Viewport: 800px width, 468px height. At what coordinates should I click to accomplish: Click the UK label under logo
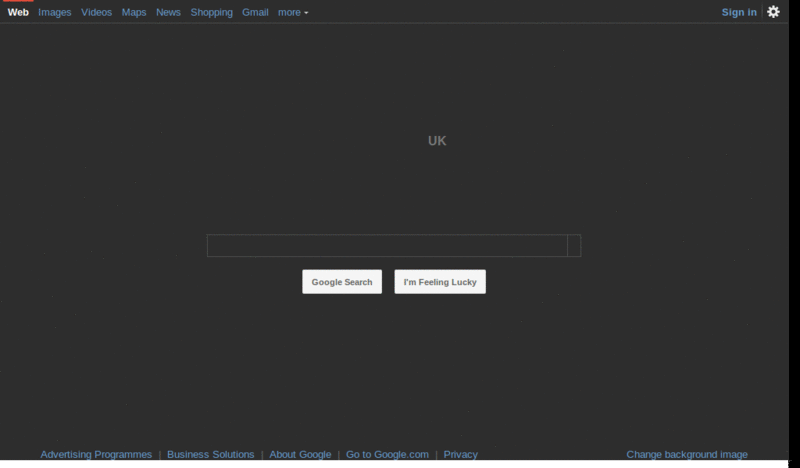[437, 141]
